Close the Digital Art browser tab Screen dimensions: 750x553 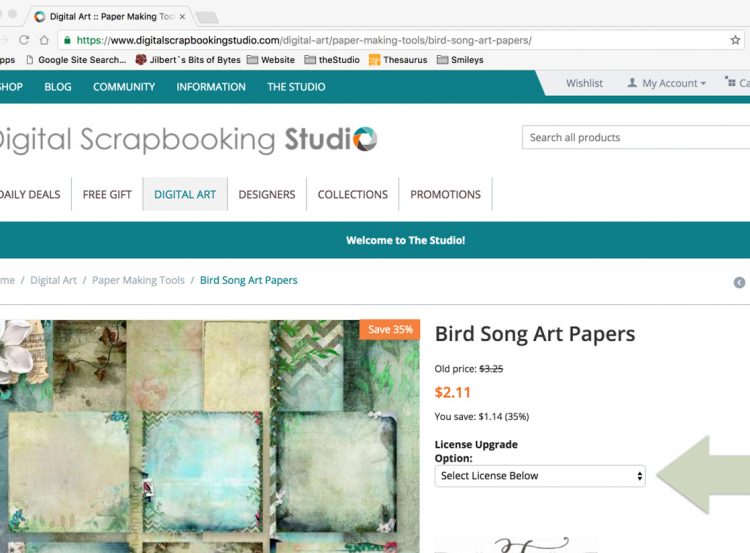click(x=182, y=17)
